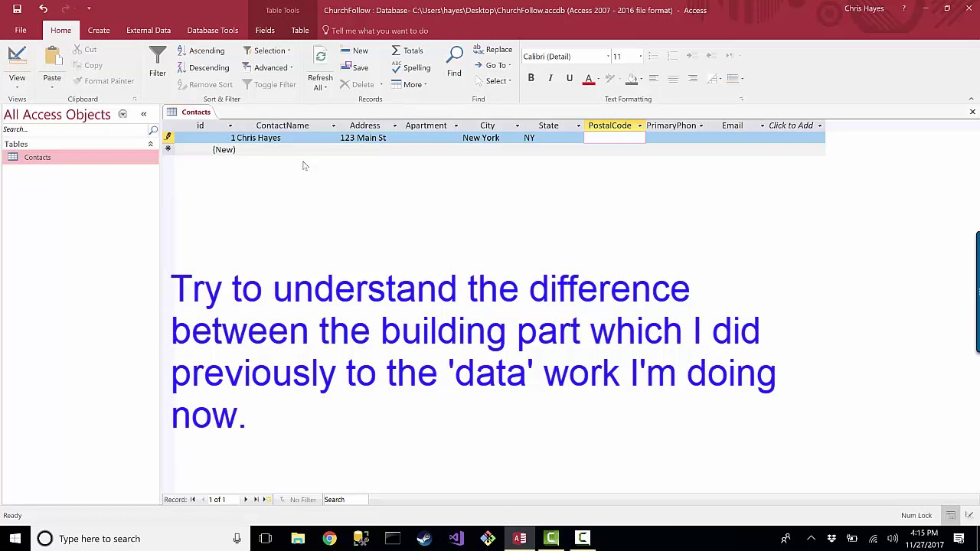Click Refresh All in the Records group

pyautogui.click(x=320, y=70)
